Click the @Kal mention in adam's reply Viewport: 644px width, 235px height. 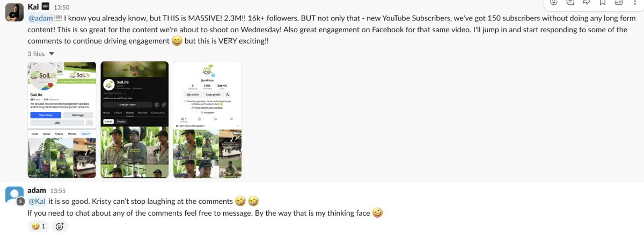[x=37, y=201]
